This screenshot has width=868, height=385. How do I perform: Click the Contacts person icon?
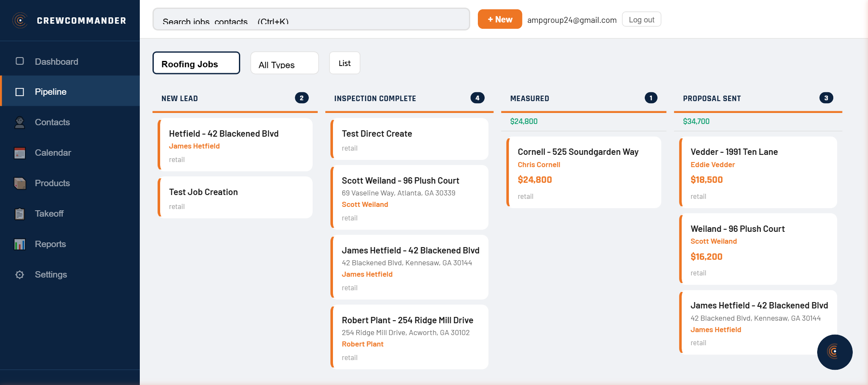point(20,122)
